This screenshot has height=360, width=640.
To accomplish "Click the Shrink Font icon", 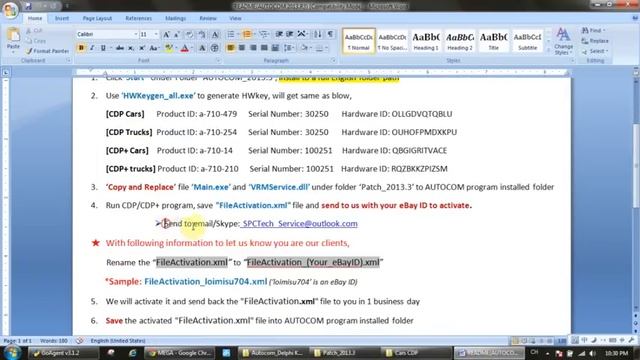I will (x=177, y=34).
